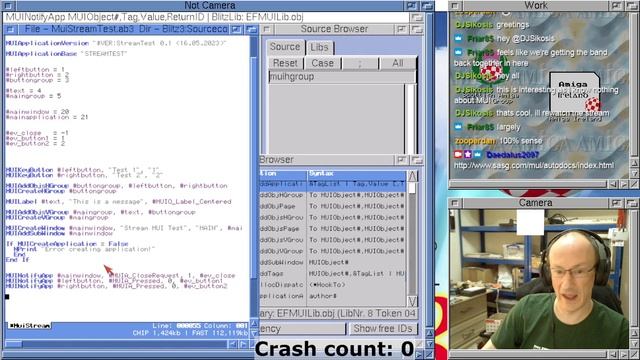This screenshot has height=360, width=640.
Task: Click the Source Browser window close gadget
Action: 266,29
